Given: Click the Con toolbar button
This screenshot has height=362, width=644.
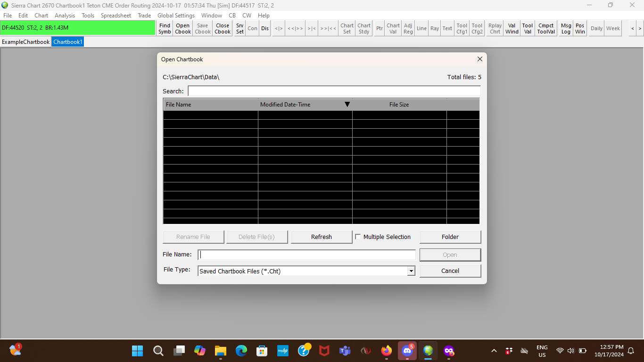Looking at the screenshot, I should coord(253,28).
